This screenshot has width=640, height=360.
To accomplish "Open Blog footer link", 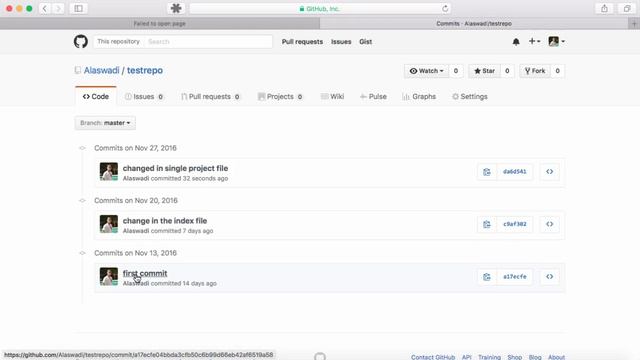I will click(x=535, y=357).
